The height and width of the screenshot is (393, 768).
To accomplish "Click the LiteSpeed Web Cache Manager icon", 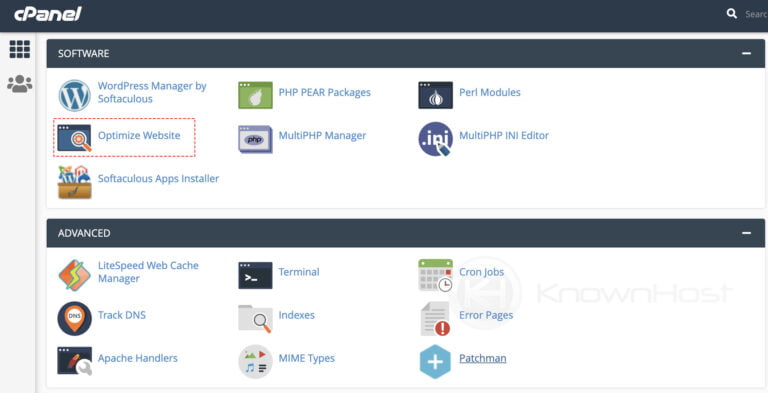I will 74,275.
